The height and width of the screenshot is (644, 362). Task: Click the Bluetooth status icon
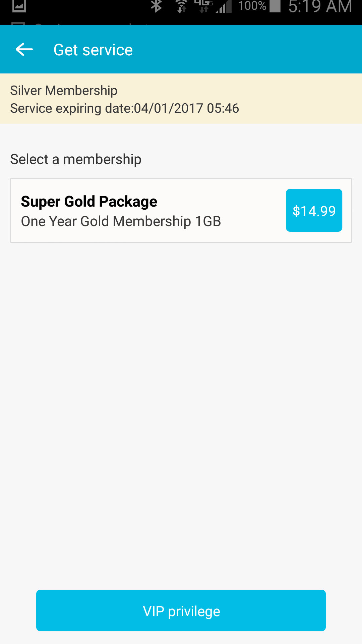[x=156, y=6]
